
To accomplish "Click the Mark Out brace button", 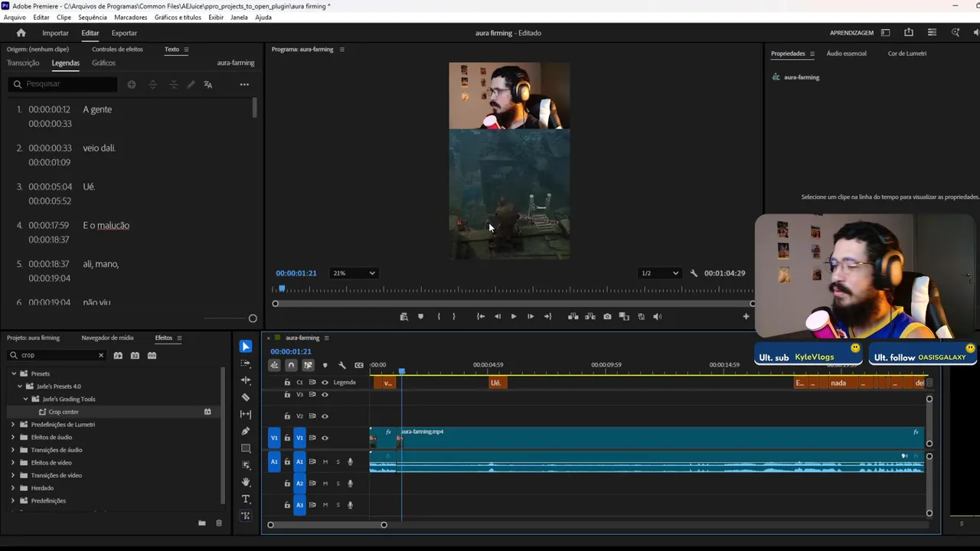I will 454,316.
